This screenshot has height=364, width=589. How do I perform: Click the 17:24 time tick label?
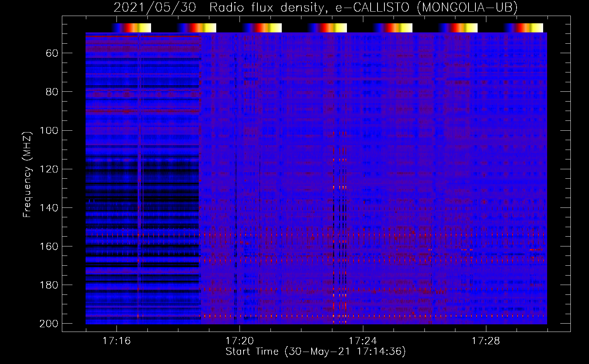[363, 341]
